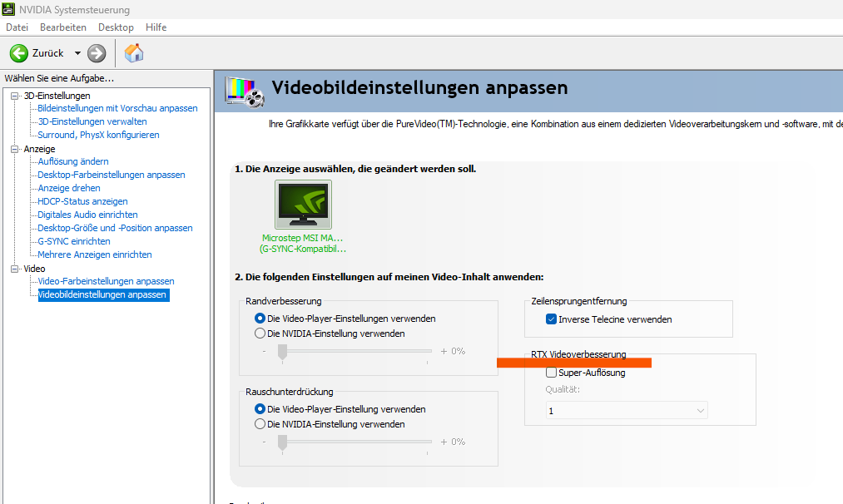Select NVIDIA-Einstellung under Rauschunterdrückung
The width and height of the screenshot is (843, 504).
coord(260,424)
